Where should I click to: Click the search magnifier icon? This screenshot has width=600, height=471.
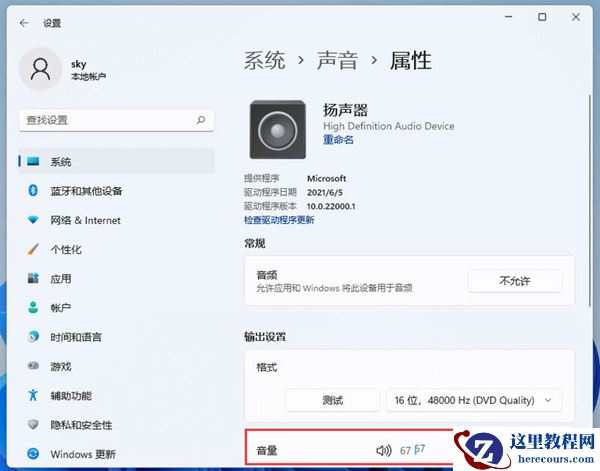tap(201, 120)
